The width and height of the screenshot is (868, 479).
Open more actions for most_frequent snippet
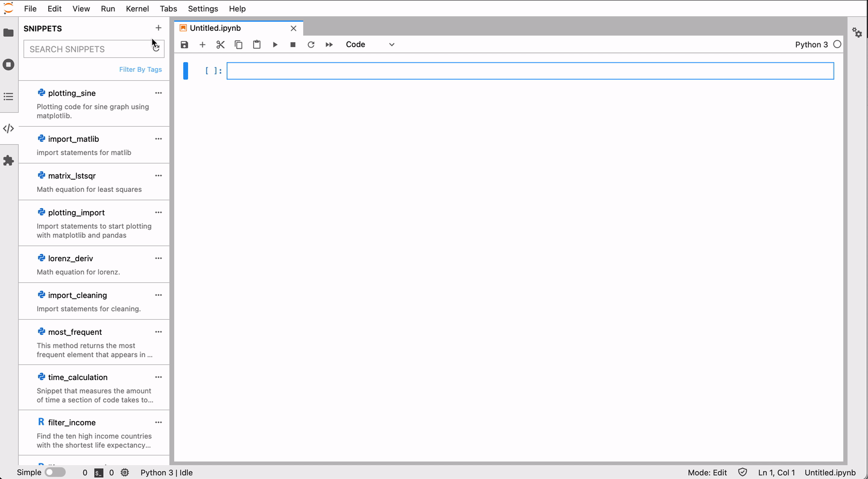point(159,332)
